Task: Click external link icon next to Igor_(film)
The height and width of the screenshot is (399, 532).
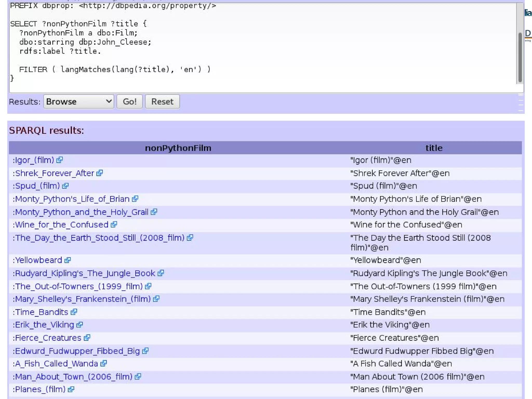Action: click(59, 160)
